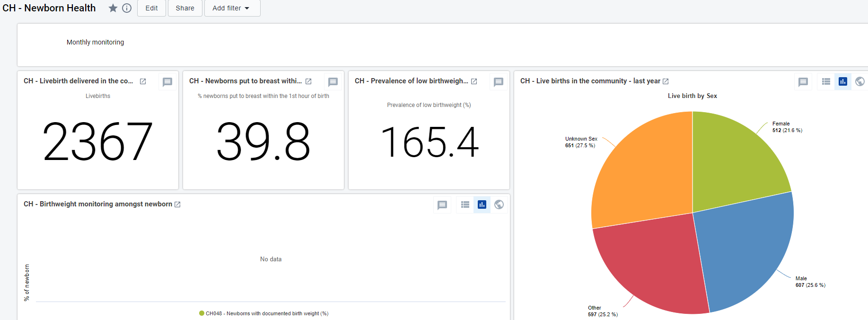The height and width of the screenshot is (320, 868).
Task: Switch Live births item to chart view
Action: pyautogui.click(x=843, y=81)
